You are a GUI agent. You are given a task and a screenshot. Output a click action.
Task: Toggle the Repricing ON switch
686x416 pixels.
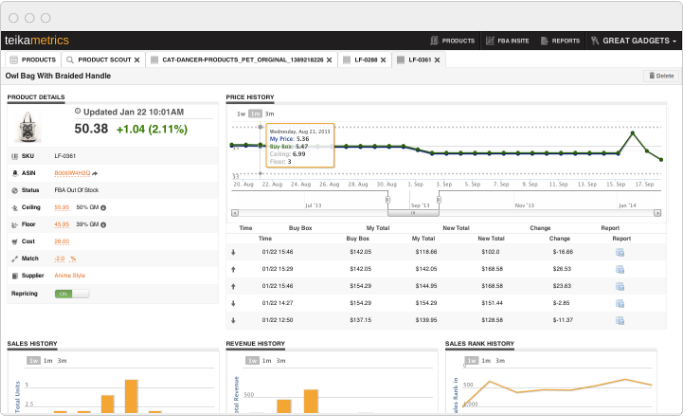70,294
